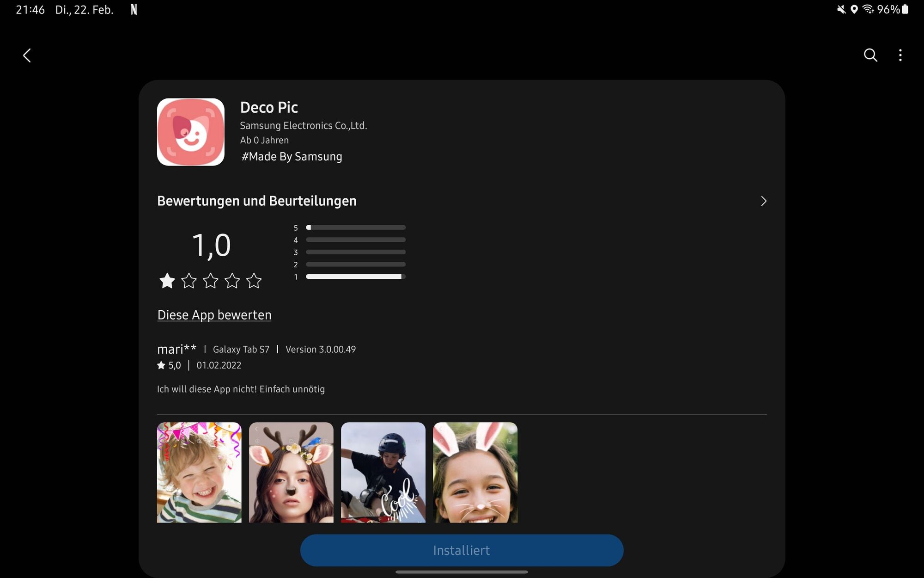This screenshot has width=924, height=578.
Task: Open the Bewertungen und Beurteilungen heading
Action: [x=257, y=201]
